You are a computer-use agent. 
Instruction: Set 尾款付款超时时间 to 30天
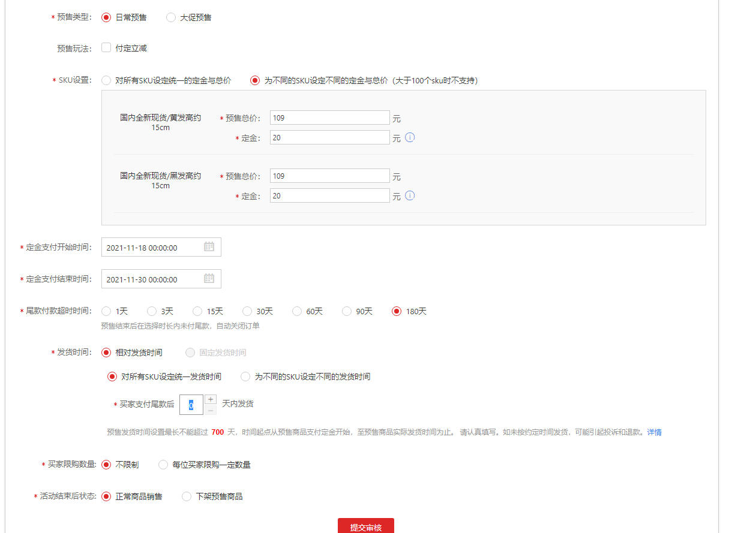click(247, 311)
